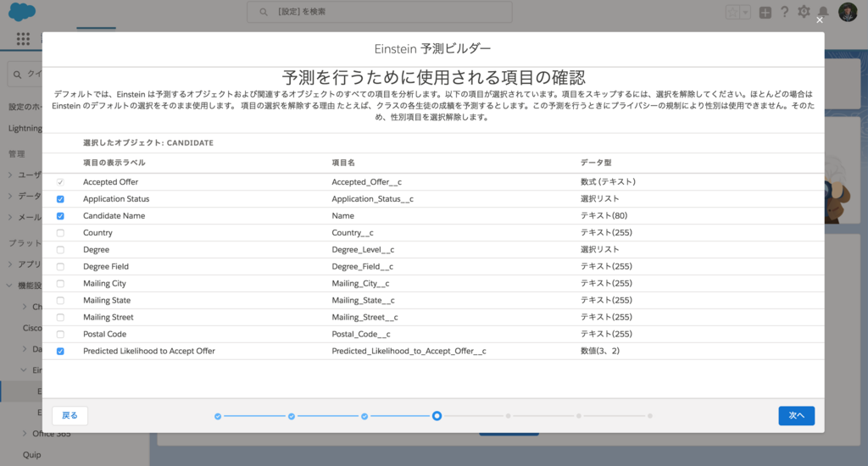This screenshot has width=868, height=466.
Task: Open the setup gear icon
Action: [x=804, y=12]
